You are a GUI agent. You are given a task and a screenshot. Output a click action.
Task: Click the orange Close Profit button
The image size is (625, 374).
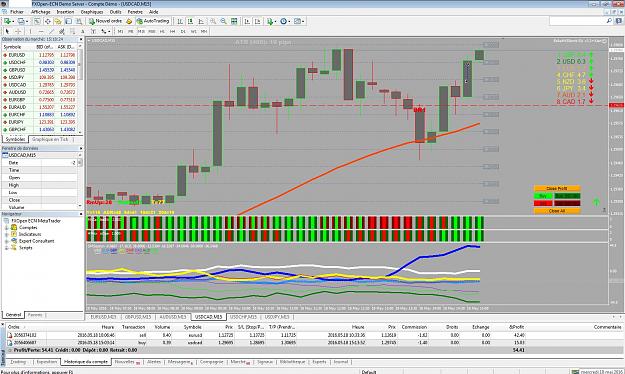[x=557, y=189]
